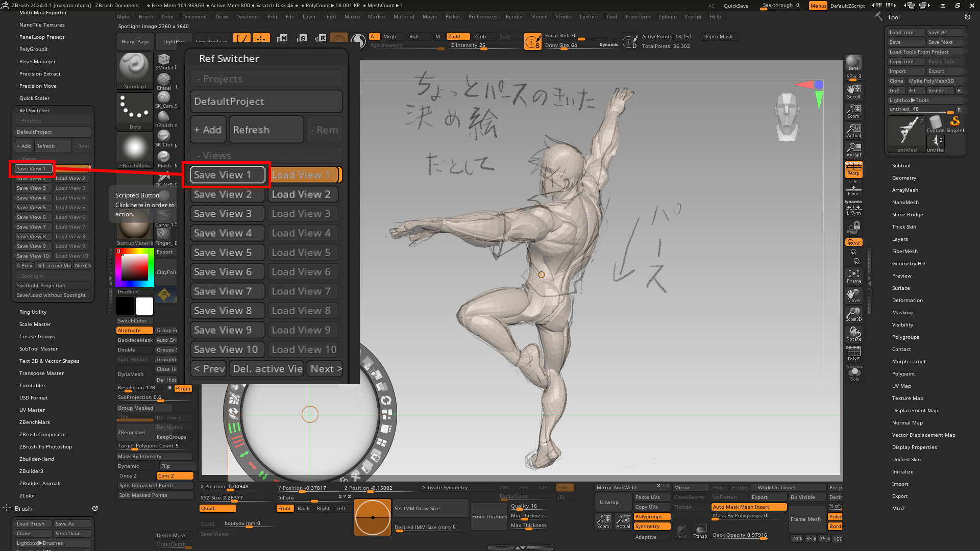Enable the Zadd sculpting mode
980x551 pixels.
tap(457, 36)
